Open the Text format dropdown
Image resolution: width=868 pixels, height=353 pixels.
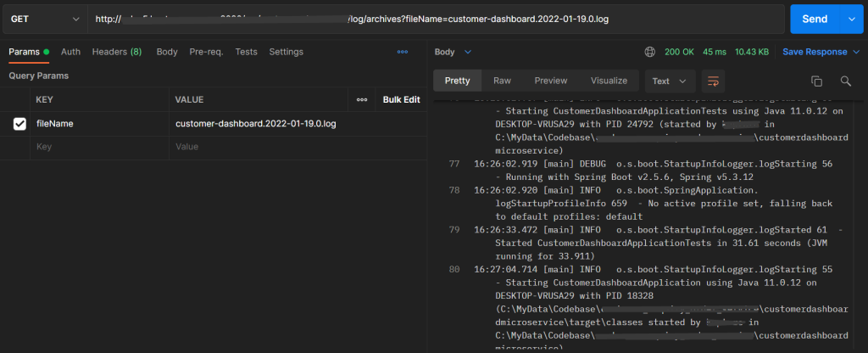670,81
